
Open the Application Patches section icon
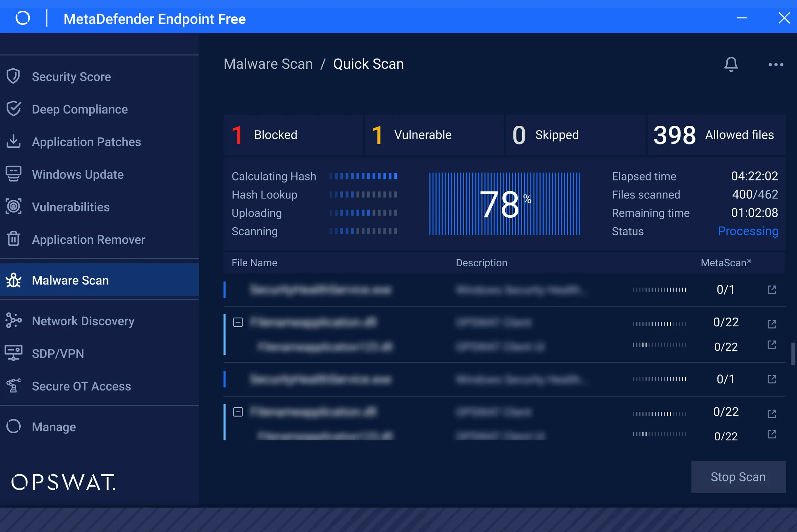coord(14,141)
